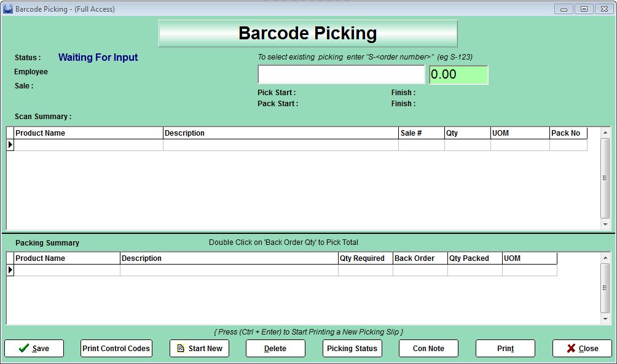Click the green checkmark Save button

point(34,348)
